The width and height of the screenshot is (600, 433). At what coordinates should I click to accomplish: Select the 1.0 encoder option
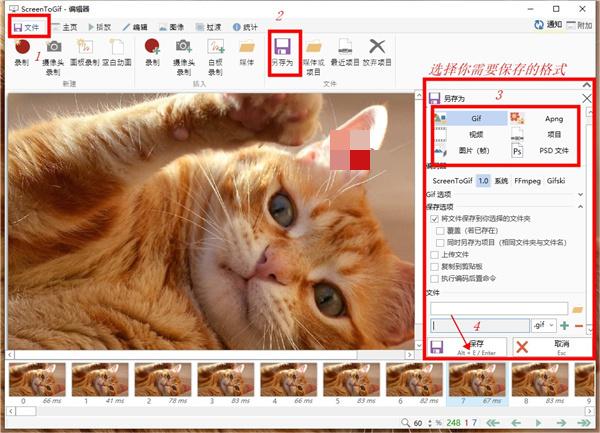click(483, 181)
